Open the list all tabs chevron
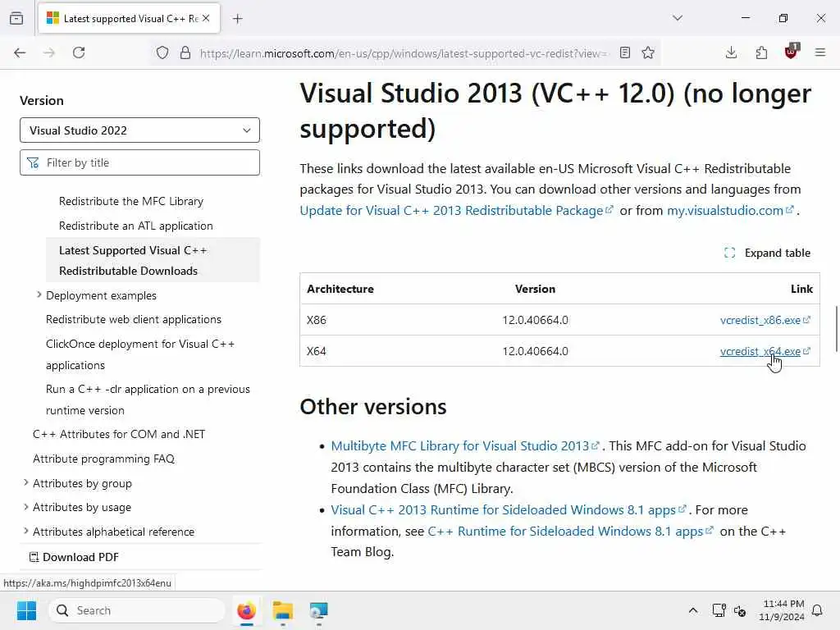Viewport: 840px width, 630px height. [678, 18]
